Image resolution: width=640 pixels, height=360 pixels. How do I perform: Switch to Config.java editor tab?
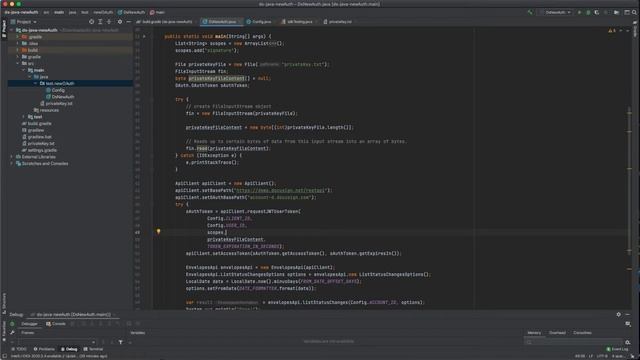point(259,22)
